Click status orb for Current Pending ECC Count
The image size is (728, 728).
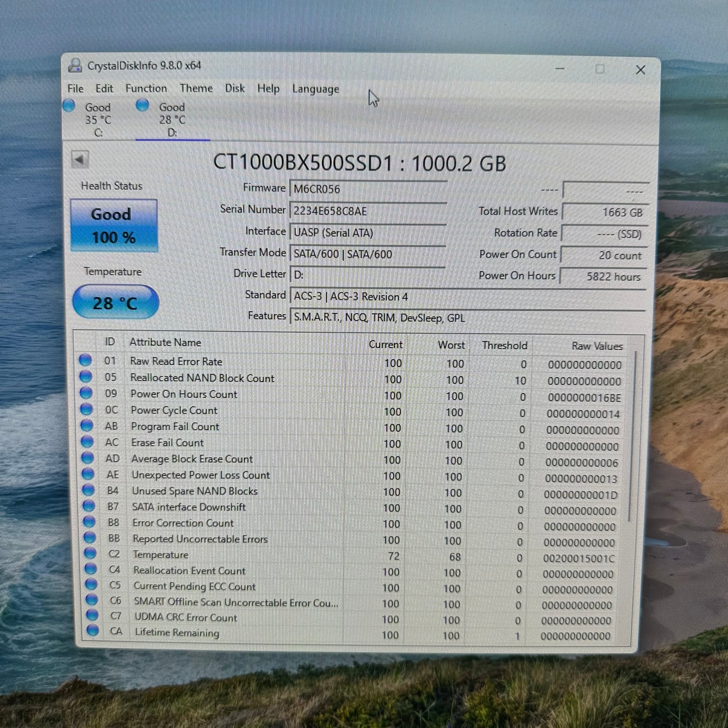click(91, 584)
